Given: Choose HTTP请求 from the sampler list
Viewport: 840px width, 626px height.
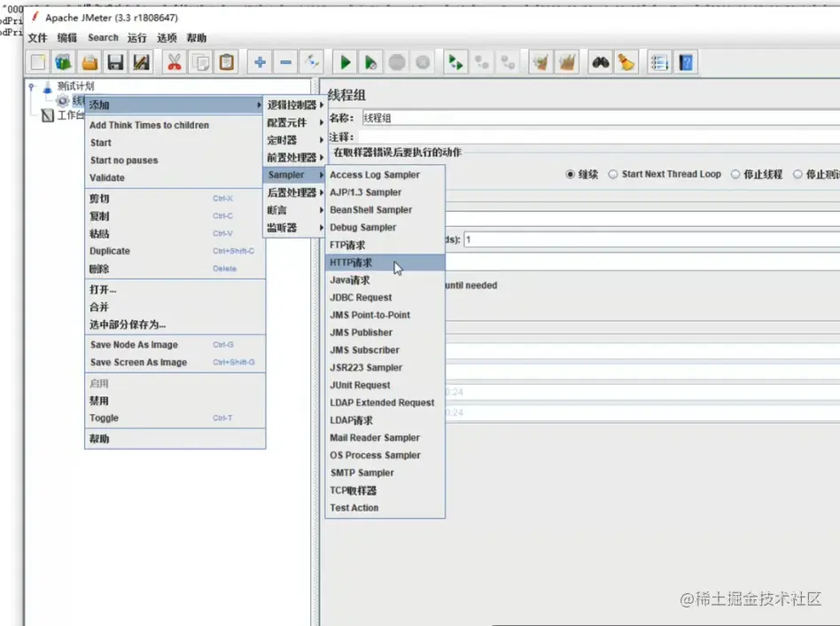Looking at the screenshot, I should click(385, 262).
